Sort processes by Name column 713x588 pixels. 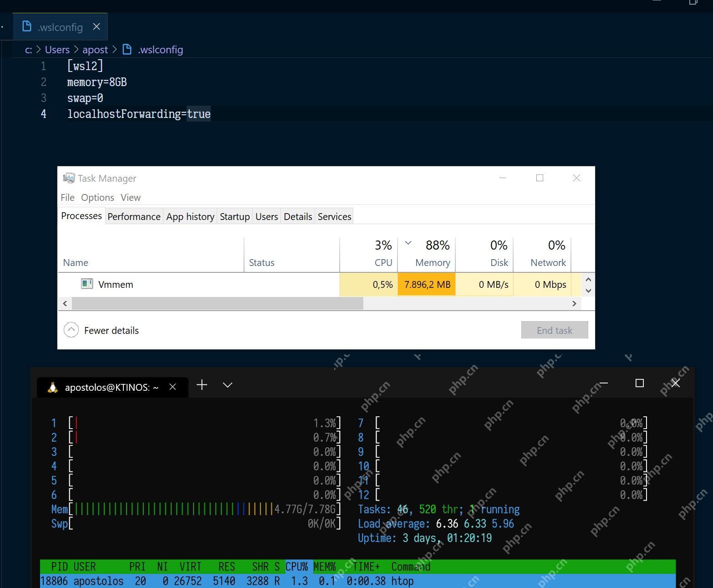click(151, 255)
